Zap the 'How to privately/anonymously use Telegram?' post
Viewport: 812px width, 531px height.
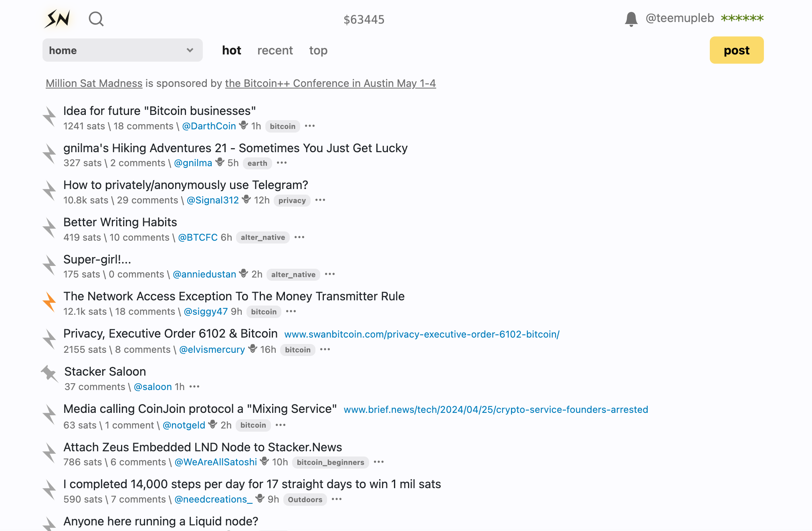click(x=49, y=191)
